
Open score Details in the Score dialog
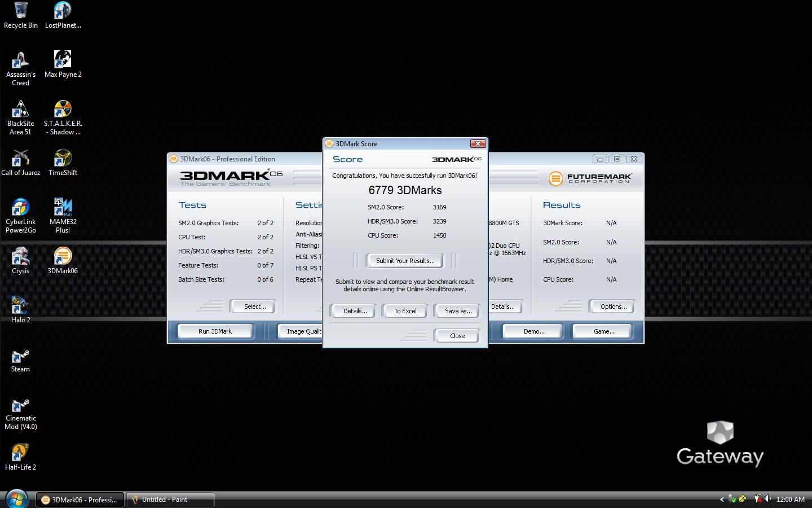pyautogui.click(x=355, y=311)
